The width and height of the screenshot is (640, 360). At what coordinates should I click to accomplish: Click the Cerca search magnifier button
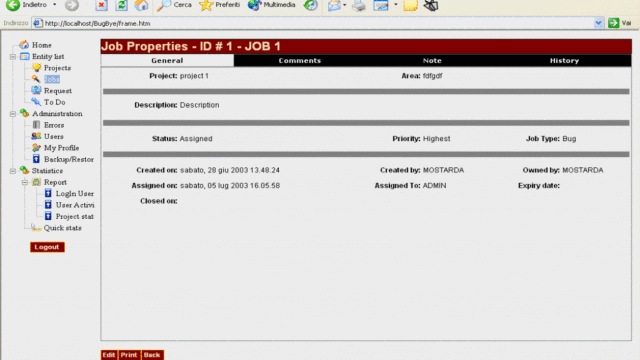(174, 5)
